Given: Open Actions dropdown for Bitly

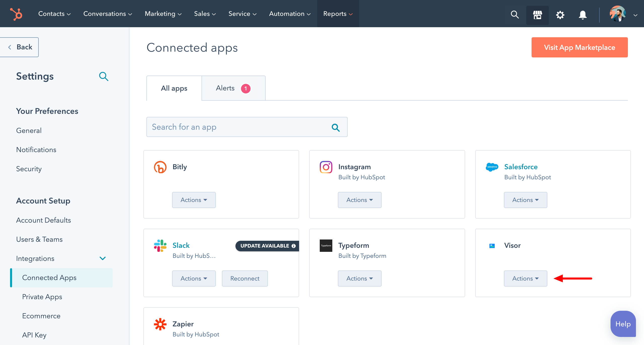Looking at the screenshot, I should [194, 200].
